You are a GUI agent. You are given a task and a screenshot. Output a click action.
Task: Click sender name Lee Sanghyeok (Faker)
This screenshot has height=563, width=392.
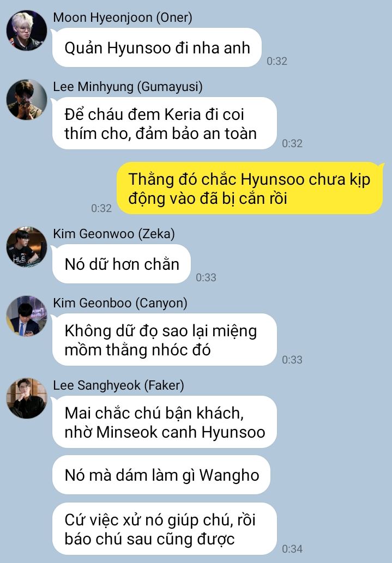click(118, 385)
